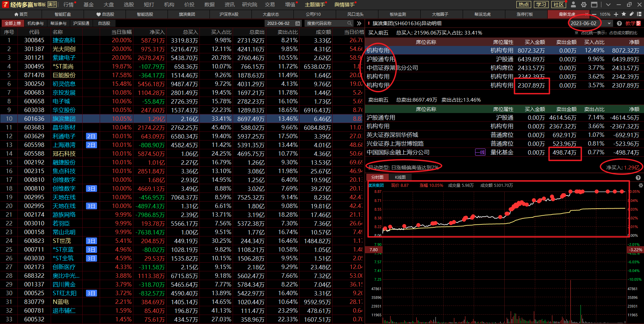Click the 学习 button
This screenshot has height=324, width=644.
(x=541, y=4)
